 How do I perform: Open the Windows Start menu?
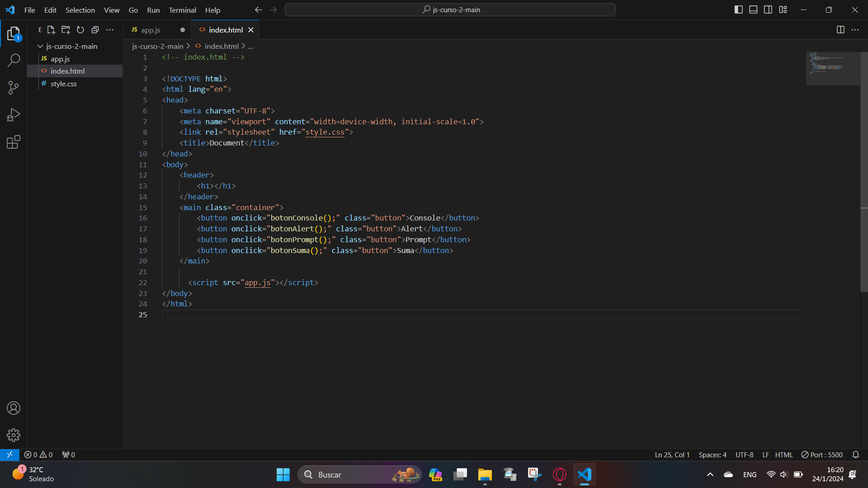(283, 474)
